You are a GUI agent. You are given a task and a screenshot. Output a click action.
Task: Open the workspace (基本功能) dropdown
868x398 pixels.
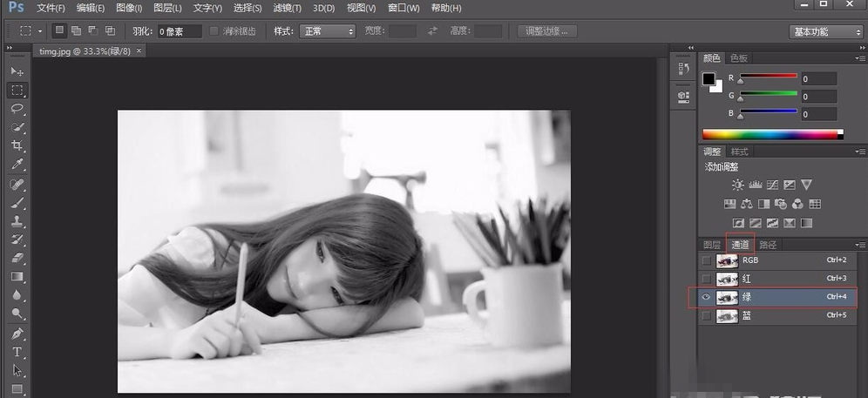tap(825, 31)
